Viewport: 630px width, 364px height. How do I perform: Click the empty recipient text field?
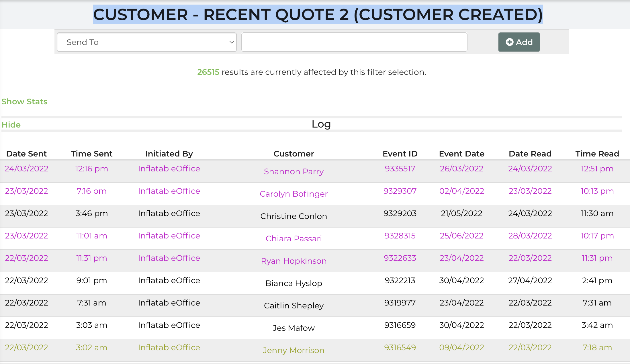pos(354,42)
